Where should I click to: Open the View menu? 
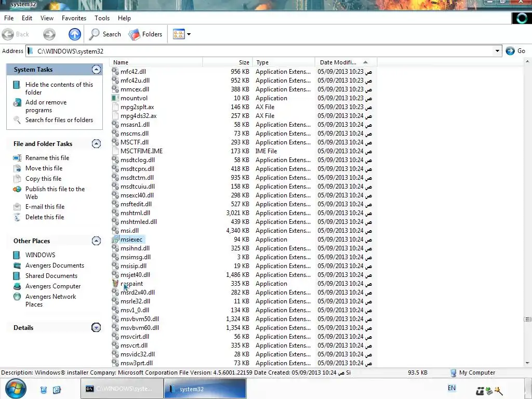pos(47,18)
